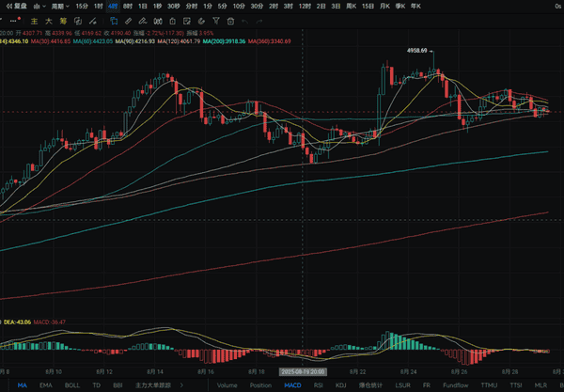564x392 pixels.
Task: Click the 2025-08-19 20:00 time axis marker
Action: (301, 372)
